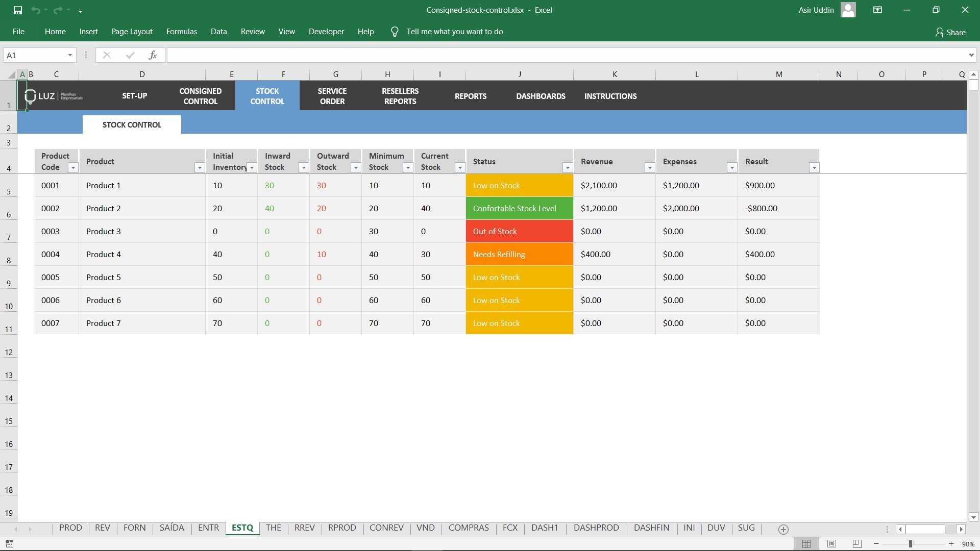980x551 pixels.
Task: Switch to Page Layout view in status bar
Action: [831, 543]
